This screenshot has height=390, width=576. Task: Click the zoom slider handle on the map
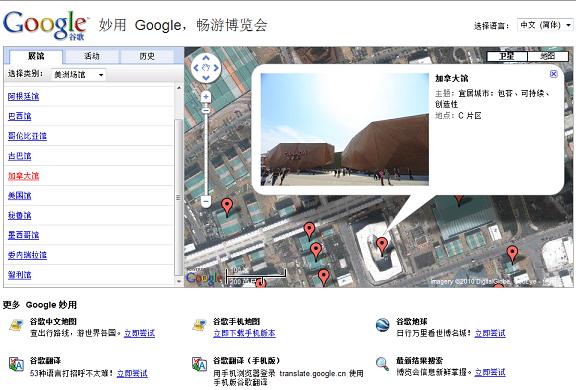206,110
